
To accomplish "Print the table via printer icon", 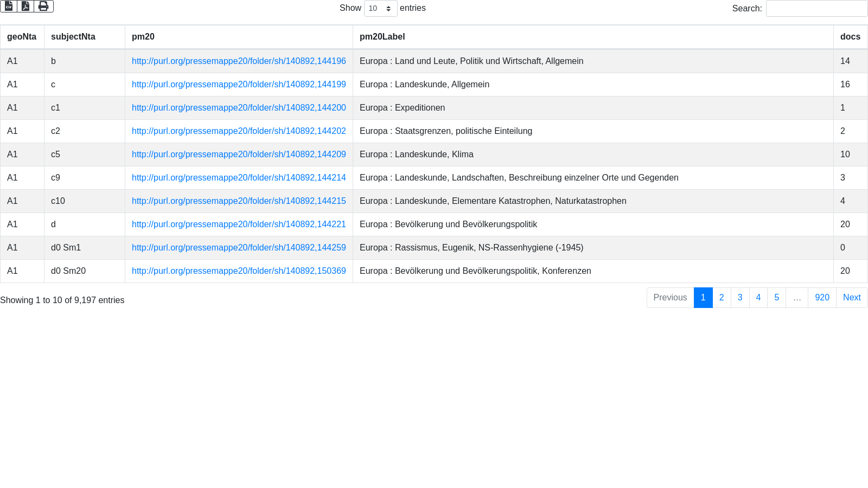I will point(43,6).
